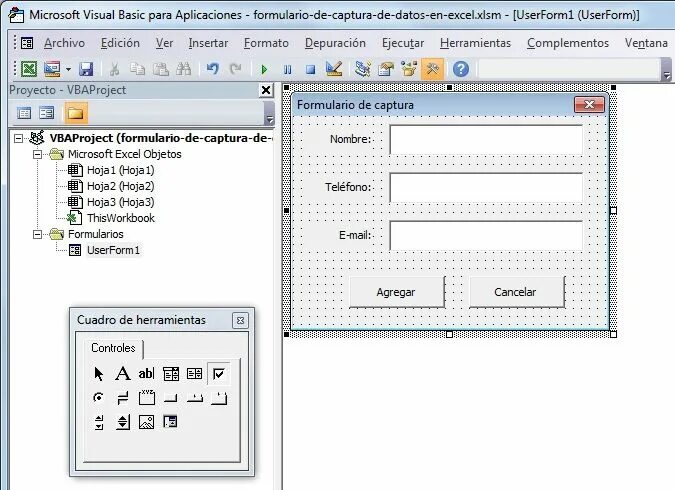The height and width of the screenshot is (490, 675).
Task: Select the ToggleButton control tool
Action: click(x=123, y=398)
